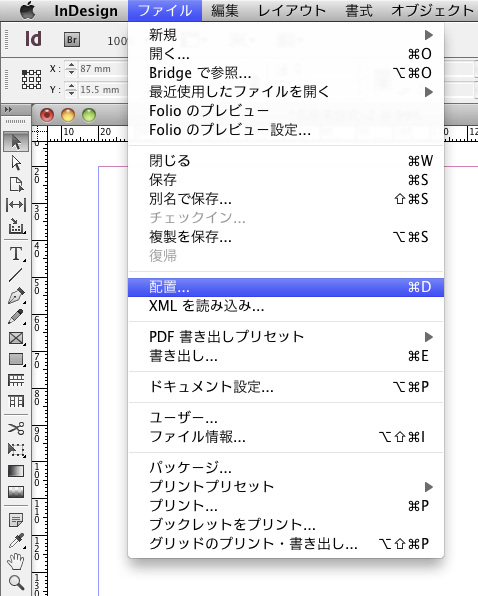
Task: Open the InDesign application menu
Action: point(86,11)
